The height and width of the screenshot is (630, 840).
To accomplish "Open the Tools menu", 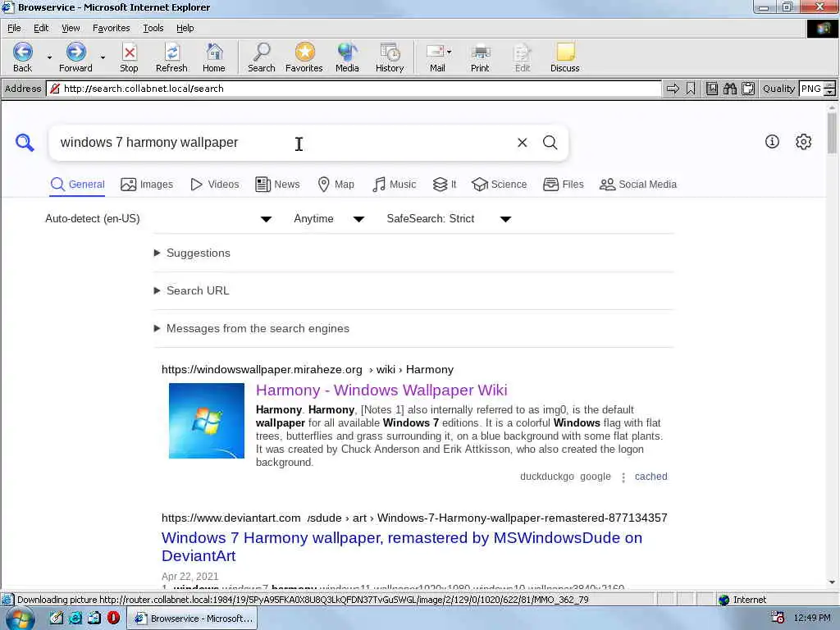I will 153,28.
